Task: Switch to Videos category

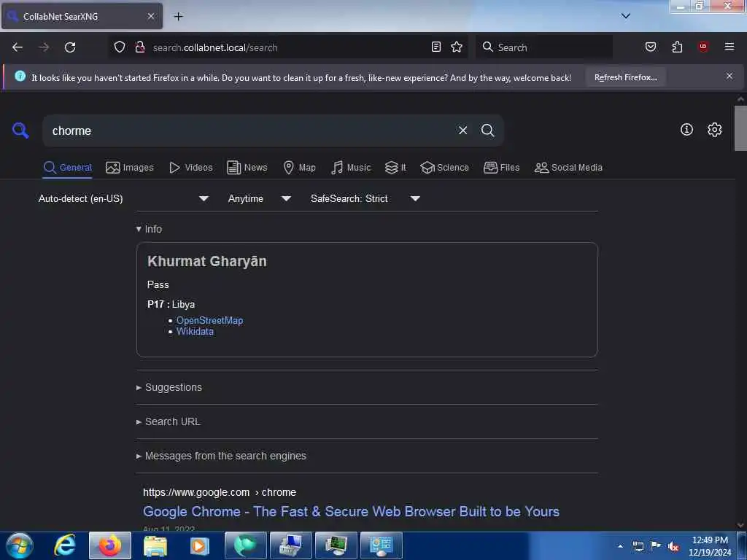Action: pos(191,168)
